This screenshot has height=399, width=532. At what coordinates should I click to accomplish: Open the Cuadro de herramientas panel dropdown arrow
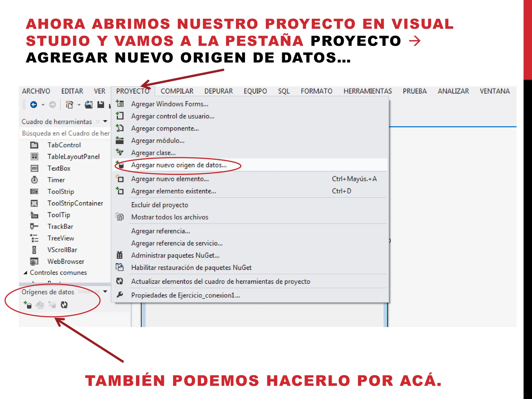105,121
